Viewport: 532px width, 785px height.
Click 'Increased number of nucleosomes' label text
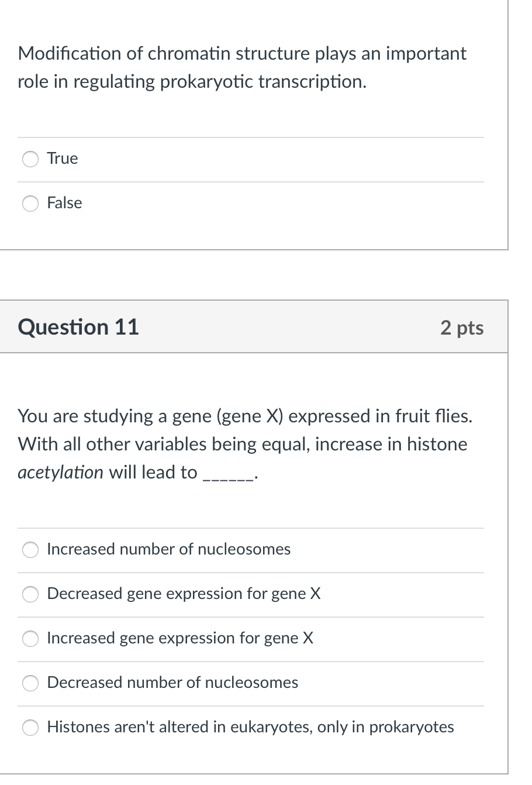[168, 549]
